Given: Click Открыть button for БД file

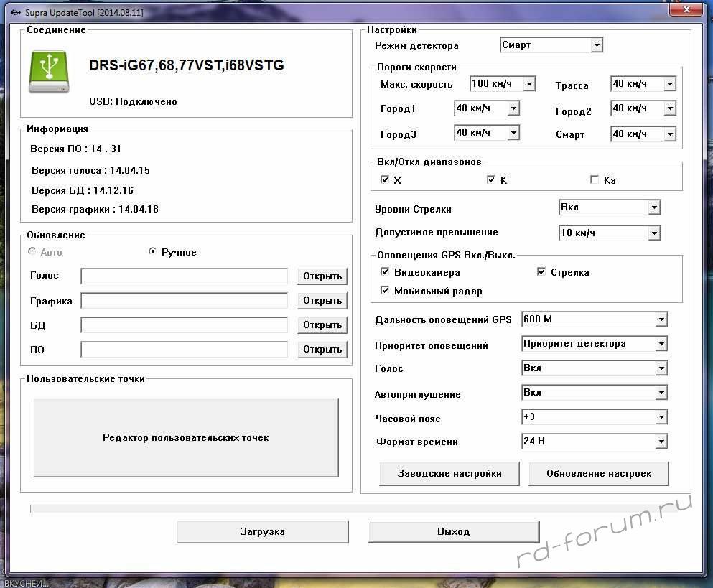Looking at the screenshot, I should point(322,325).
